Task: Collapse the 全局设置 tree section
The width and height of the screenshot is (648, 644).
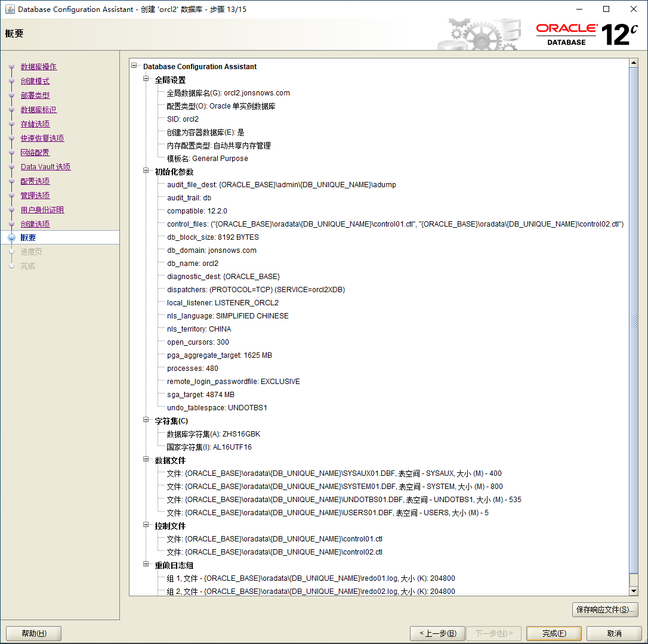Action: (x=146, y=79)
